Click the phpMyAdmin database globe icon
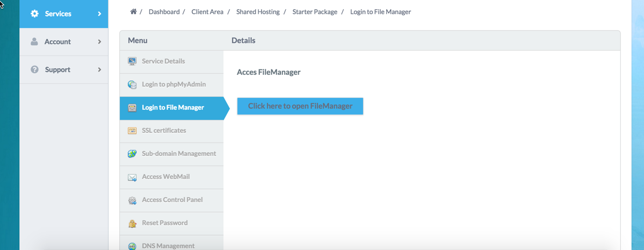 [x=132, y=85]
